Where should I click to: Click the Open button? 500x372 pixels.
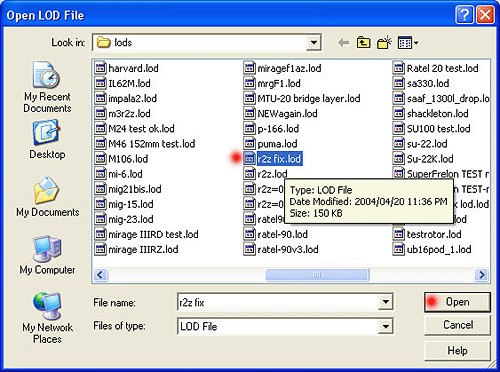(x=457, y=302)
